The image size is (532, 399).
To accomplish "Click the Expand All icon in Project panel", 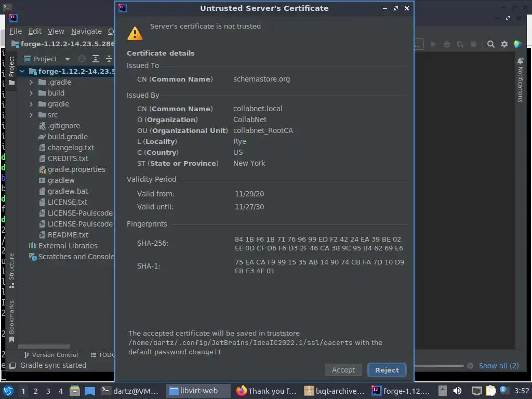I will coord(96,59).
